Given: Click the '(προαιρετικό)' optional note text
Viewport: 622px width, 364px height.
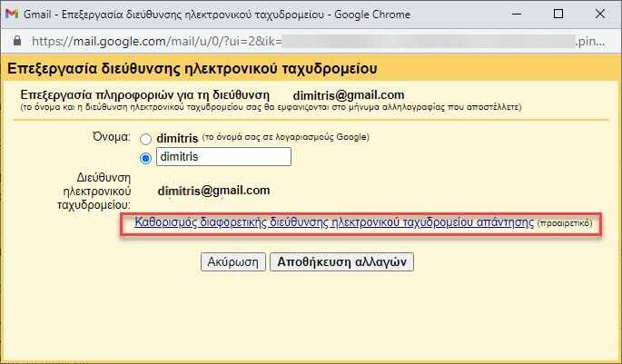Looking at the screenshot, I should [x=565, y=222].
